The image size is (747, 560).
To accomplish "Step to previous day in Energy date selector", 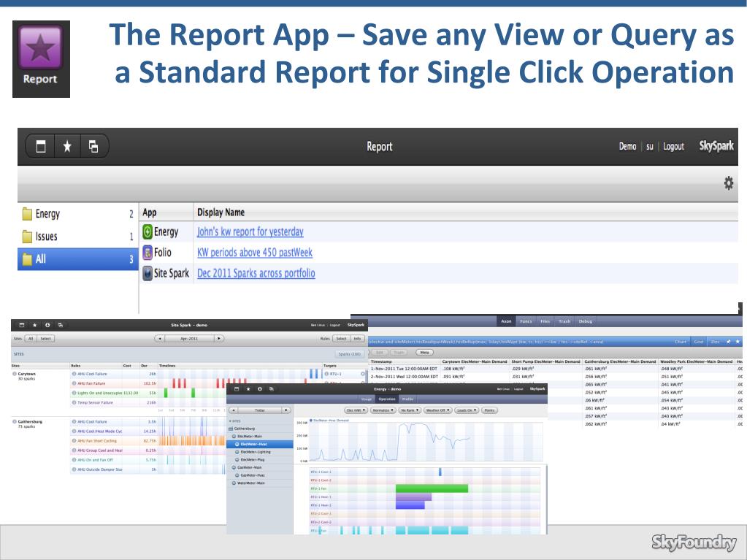I will tap(234, 410).
